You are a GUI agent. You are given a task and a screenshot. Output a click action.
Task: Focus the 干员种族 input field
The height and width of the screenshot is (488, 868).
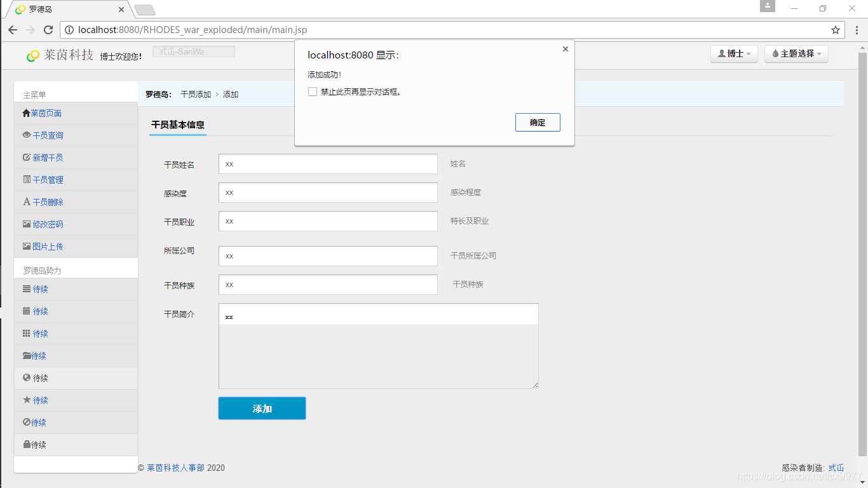pyautogui.click(x=328, y=285)
